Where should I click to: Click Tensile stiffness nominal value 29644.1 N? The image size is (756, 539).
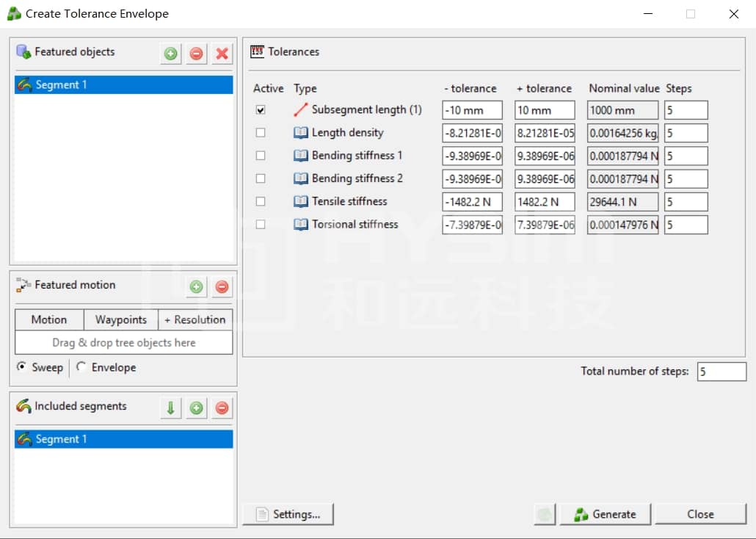coord(622,202)
